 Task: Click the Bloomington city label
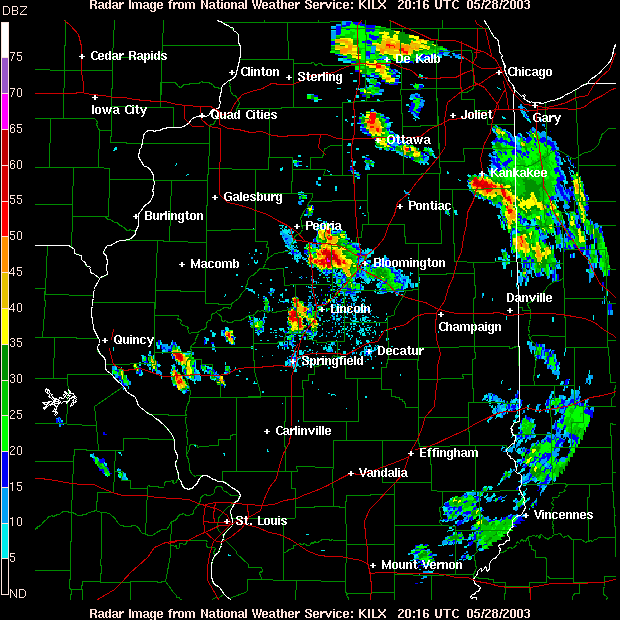[409, 263]
